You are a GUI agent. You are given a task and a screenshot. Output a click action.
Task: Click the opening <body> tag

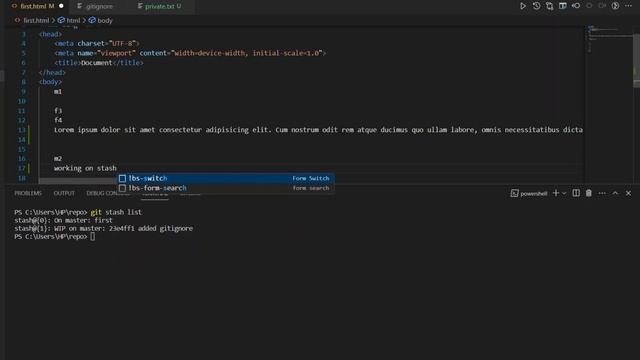[x=50, y=82]
